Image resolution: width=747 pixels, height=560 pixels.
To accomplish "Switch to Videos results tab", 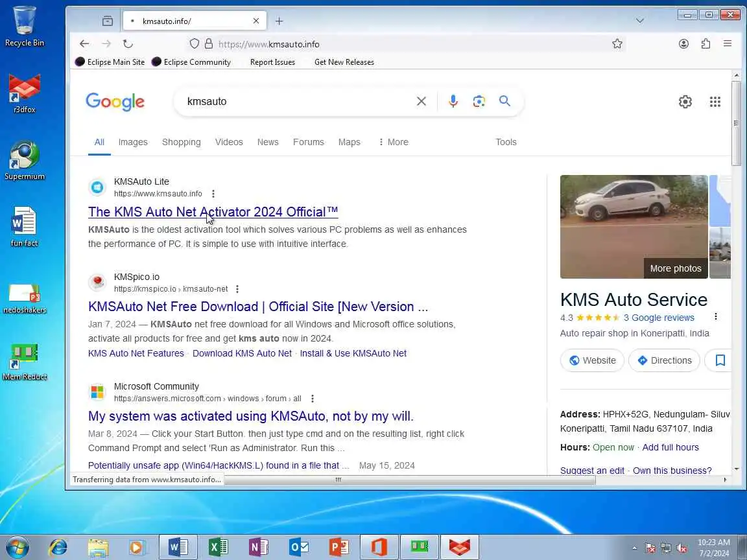I will pyautogui.click(x=229, y=142).
